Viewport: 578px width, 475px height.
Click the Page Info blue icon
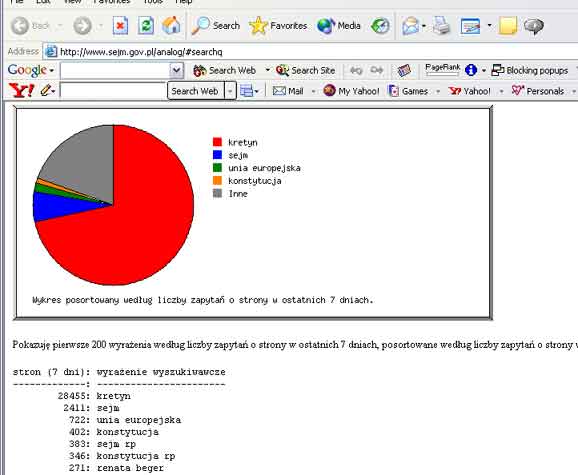[471, 70]
